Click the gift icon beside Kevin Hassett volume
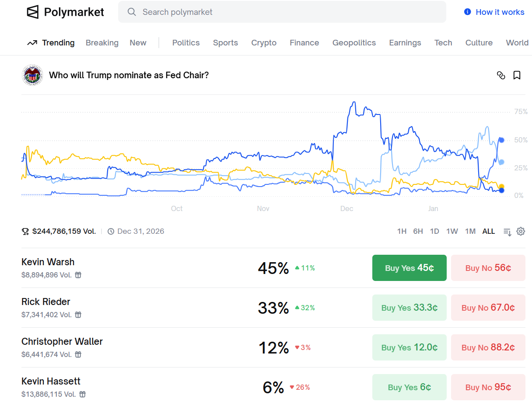Viewport: 532px width, 402px height. [82, 394]
